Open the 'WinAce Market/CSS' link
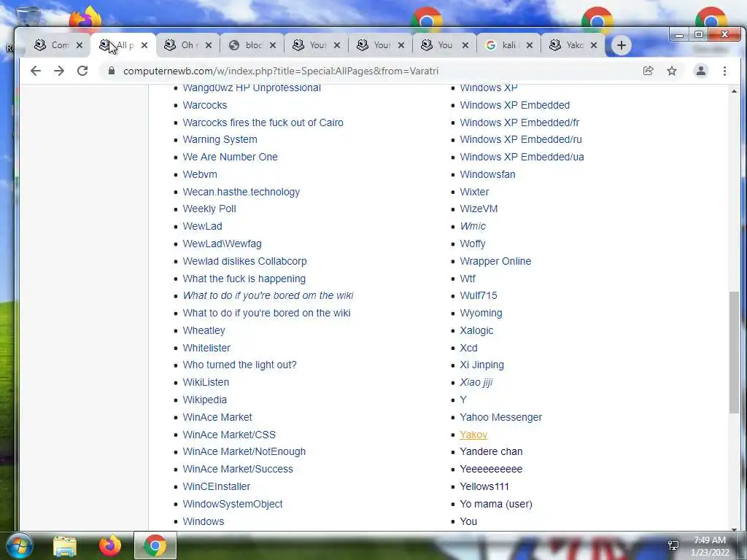 229,435
